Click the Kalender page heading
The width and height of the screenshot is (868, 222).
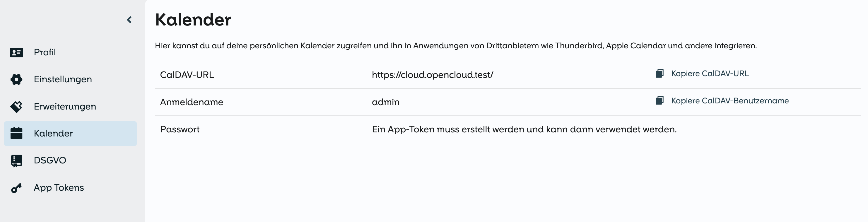pos(193,20)
